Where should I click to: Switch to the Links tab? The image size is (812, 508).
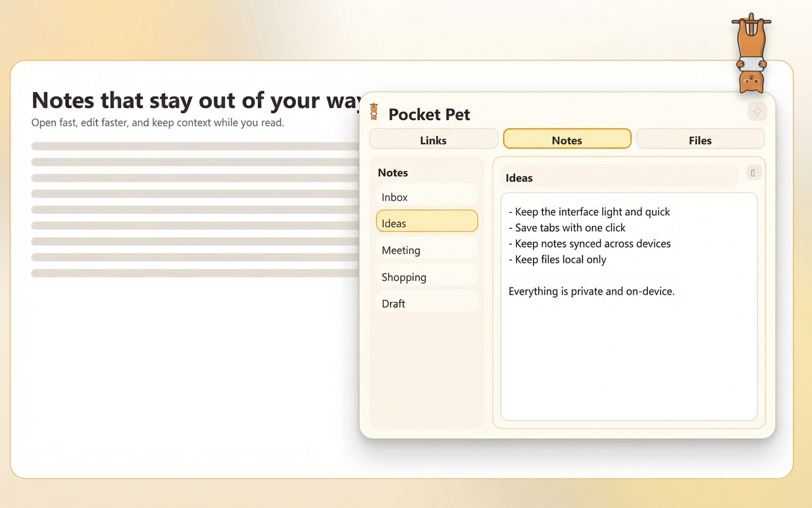433,139
